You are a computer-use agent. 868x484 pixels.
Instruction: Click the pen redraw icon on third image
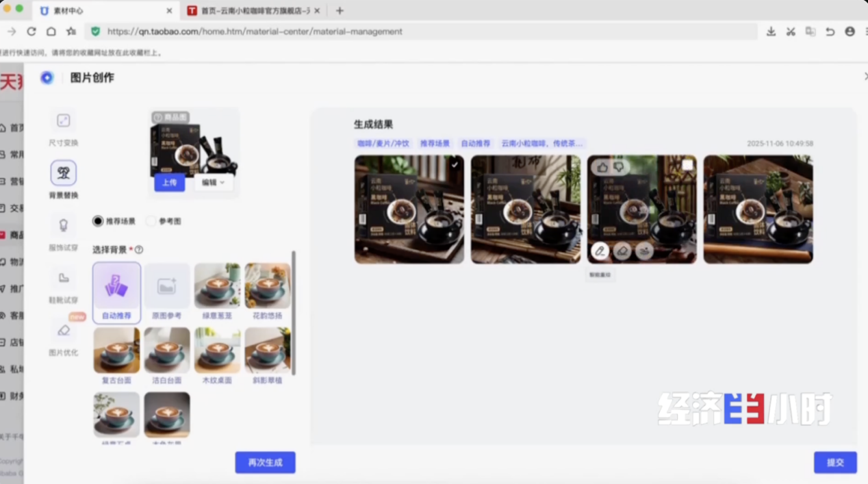[600, 251]
